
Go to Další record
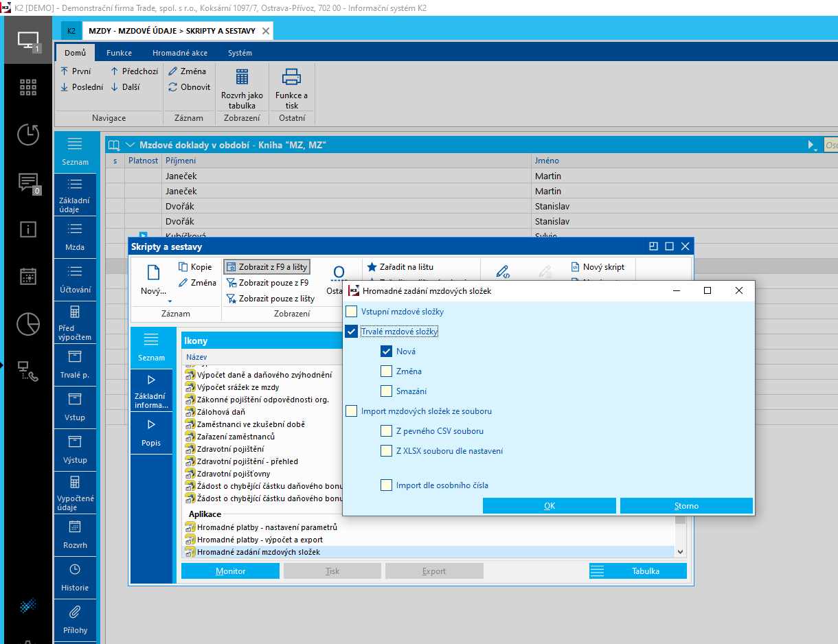[x=125, y=87]
